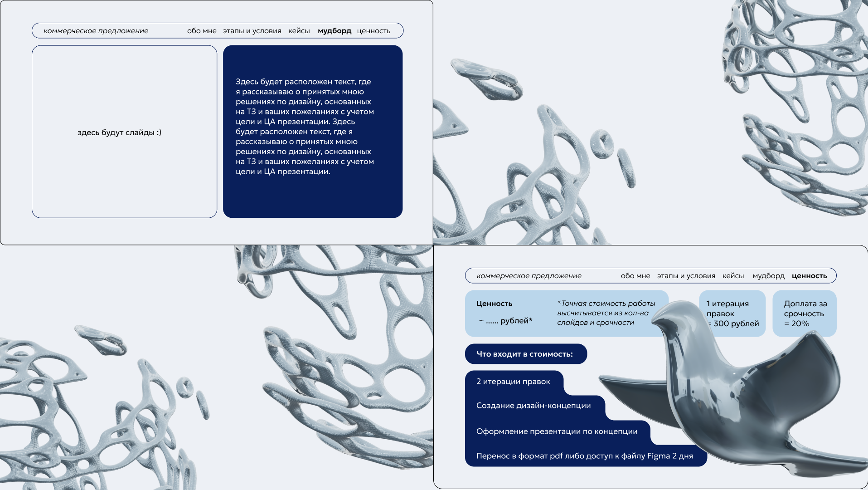The height and width of the screenshot is (490, 868).
Task: Go to "ценность" from the moodboard slide
Action: click(373, 31)
